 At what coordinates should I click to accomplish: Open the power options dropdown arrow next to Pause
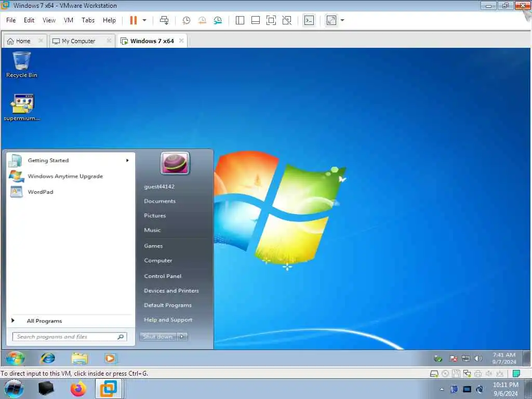144,20
